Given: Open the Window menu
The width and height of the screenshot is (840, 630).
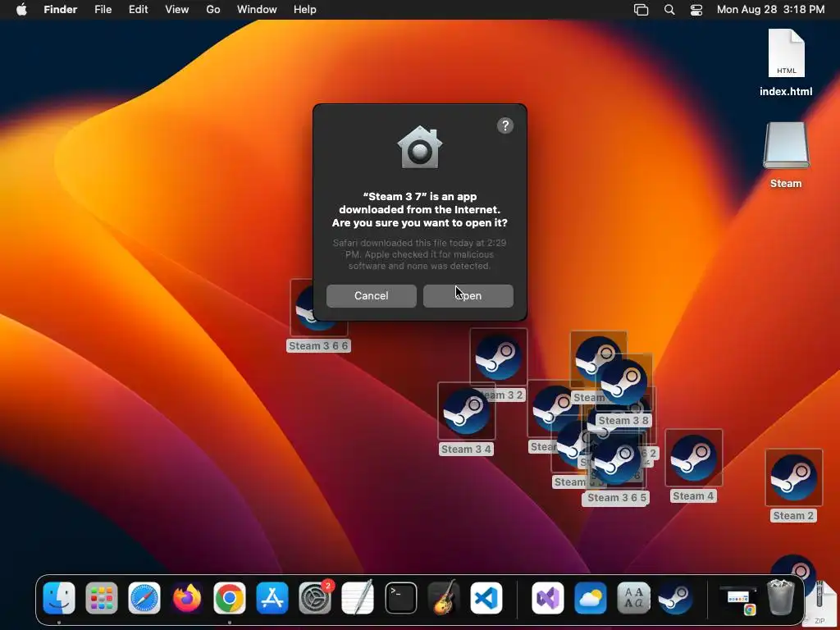Looking at the screenshot, I should [x=257, y=10].
